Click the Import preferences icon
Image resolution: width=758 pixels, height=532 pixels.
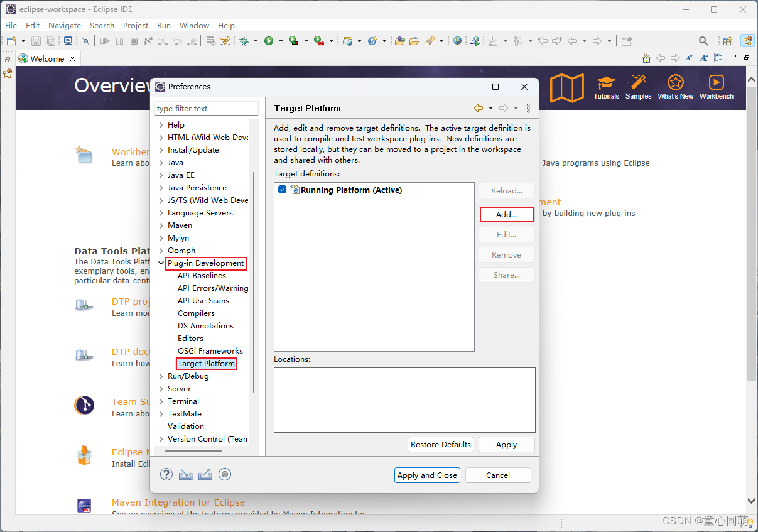click(185, 475)
